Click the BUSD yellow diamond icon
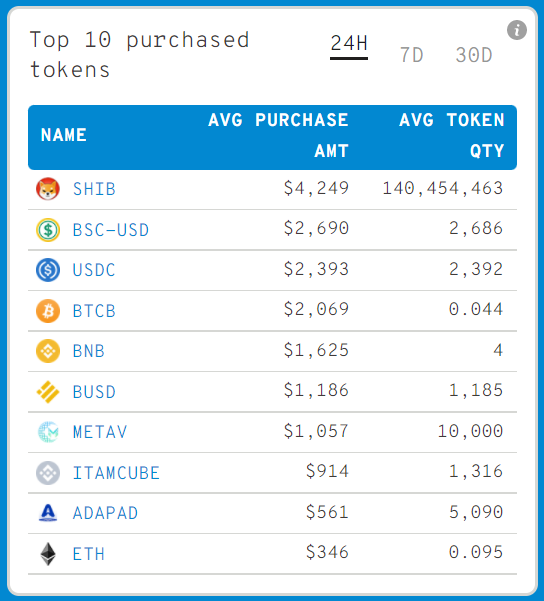 click(x=48, y=392)
